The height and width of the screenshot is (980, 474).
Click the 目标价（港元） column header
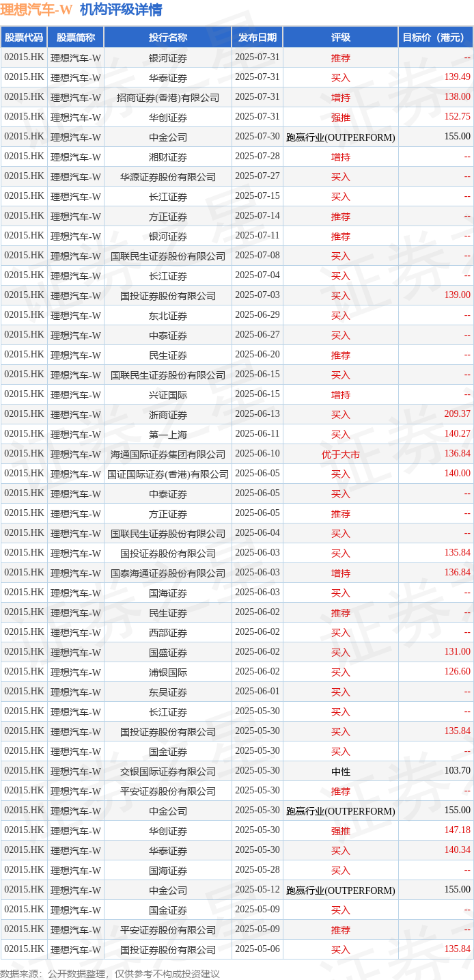coord(436,38)
